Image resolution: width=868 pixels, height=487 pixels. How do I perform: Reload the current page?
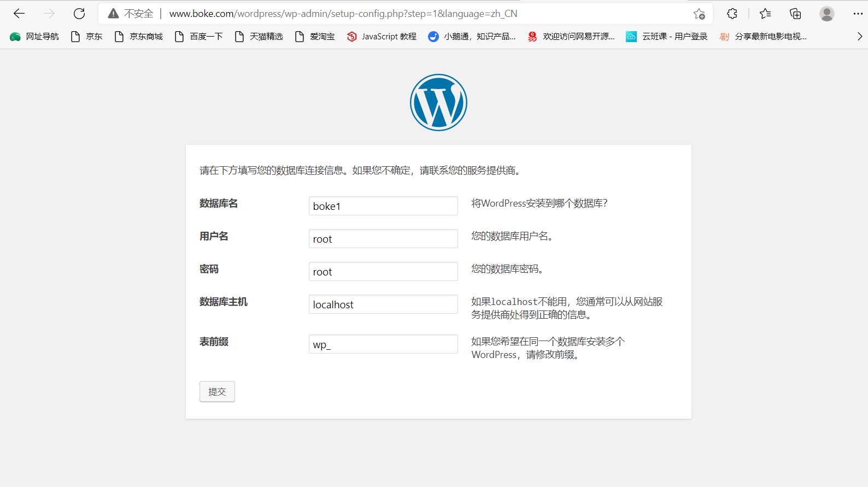pos(79,14)
